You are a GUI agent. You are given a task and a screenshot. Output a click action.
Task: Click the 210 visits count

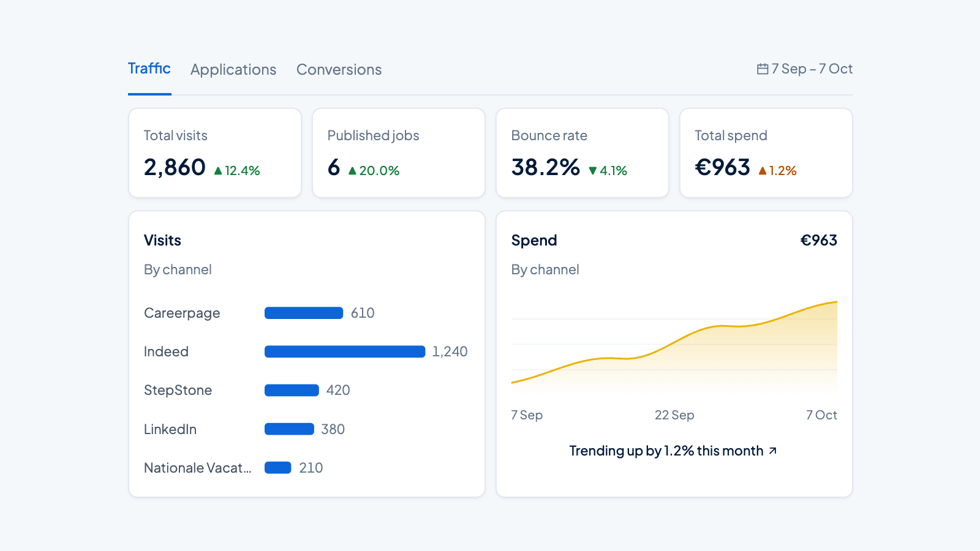(311, 468)
